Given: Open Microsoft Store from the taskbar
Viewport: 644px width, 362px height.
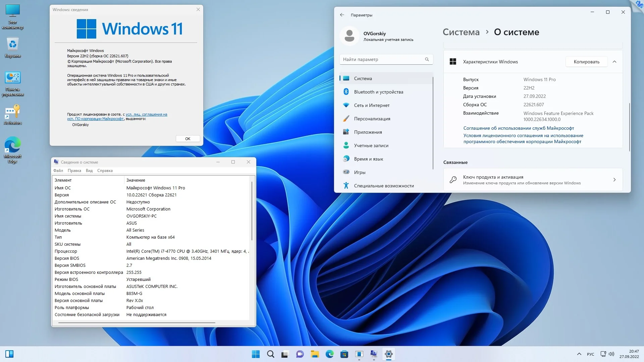Looking at the screenshot, I should click(x=344, y=354).
